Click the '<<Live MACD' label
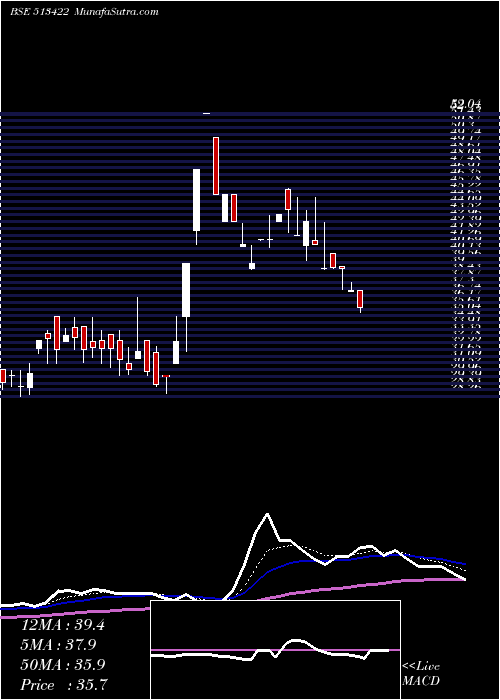 (421, 674)
